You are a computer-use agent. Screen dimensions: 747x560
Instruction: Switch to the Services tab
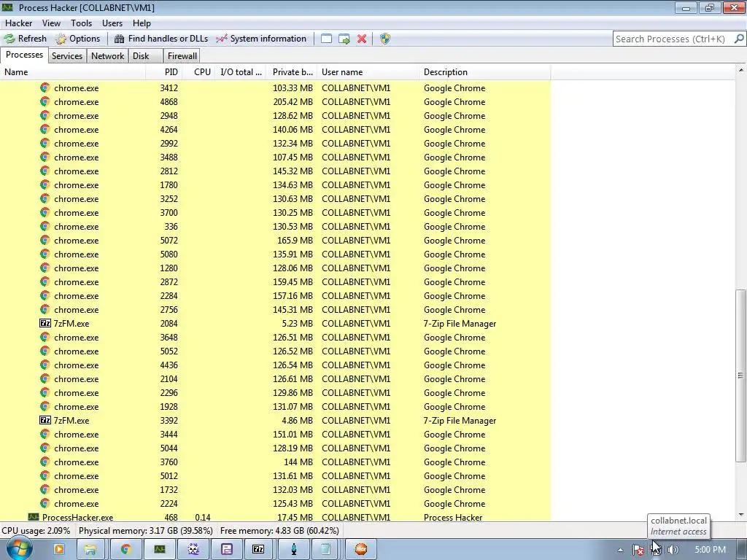coord(66,55)
